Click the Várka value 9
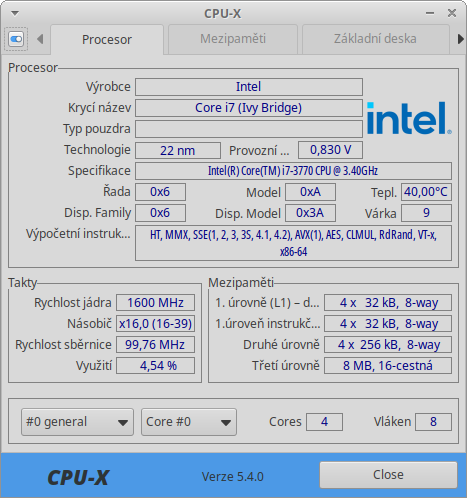This screenshot has width=467, height=498. [426, 213]
